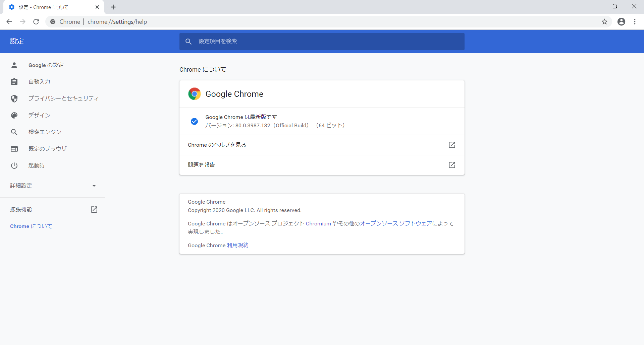Screen dimensions: 644x345
Task: Click the Google Chrome logo icon
Action: pyautogui.click(x=194, y=94)
